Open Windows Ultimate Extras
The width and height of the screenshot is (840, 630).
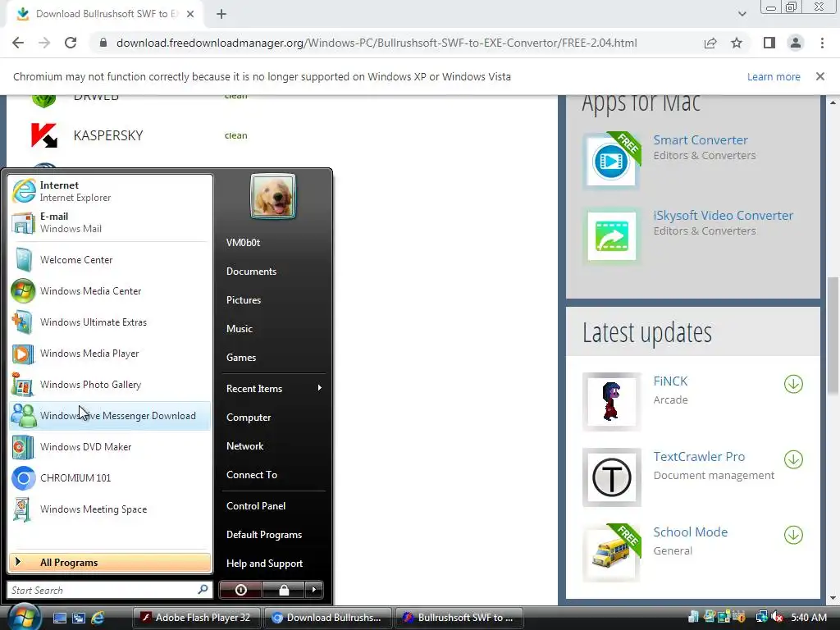click(x=110, y=322)
